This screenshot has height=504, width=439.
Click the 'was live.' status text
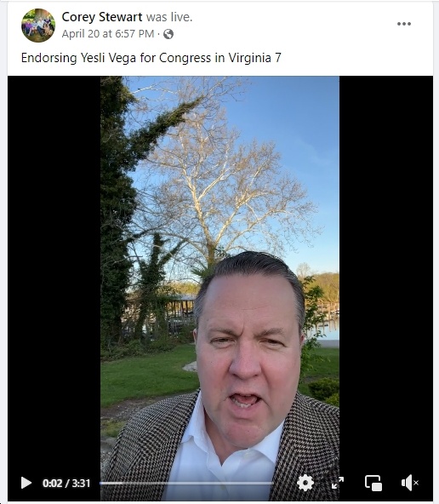169,17
